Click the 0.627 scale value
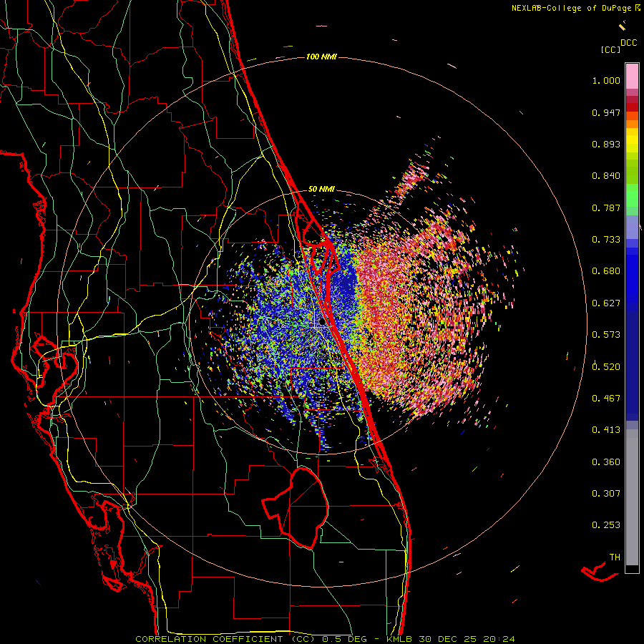The height and width of the screenshot is (644, 644). coord(606,303)
